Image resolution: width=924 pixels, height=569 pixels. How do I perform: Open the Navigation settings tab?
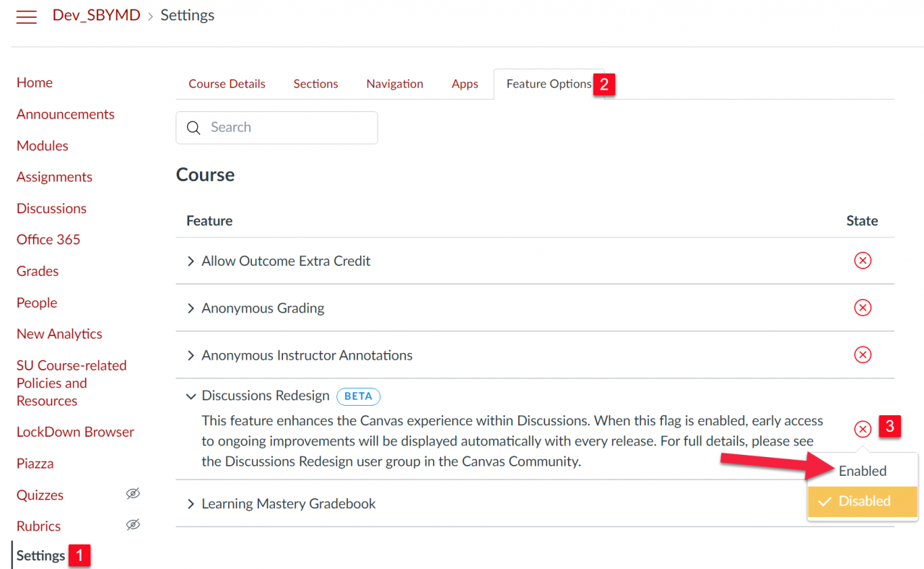click(x=394, y=84)
